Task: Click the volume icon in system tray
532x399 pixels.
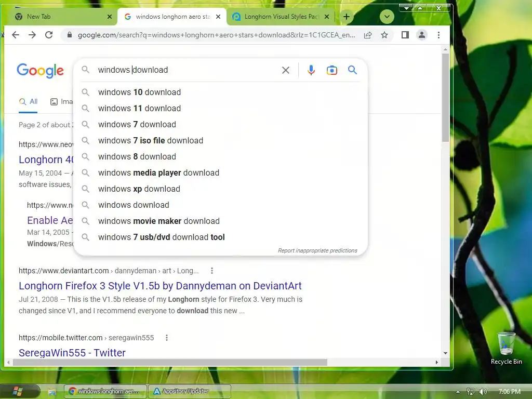Action: click(x=483, y=392)
